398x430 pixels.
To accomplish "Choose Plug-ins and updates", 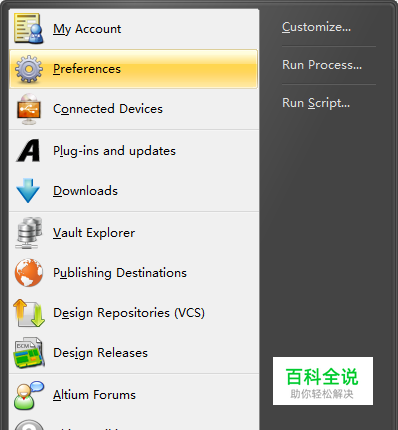I will point(134,151).
